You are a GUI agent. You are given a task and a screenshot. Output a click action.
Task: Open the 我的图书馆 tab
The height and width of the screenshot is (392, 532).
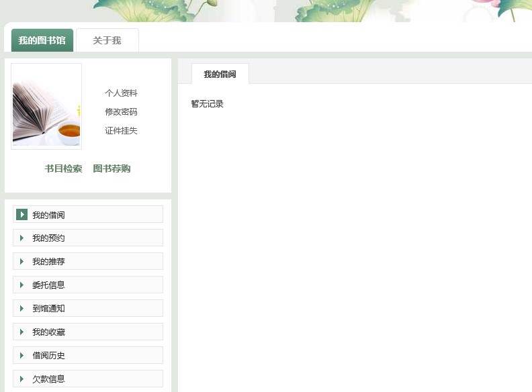tap(42, 40)
